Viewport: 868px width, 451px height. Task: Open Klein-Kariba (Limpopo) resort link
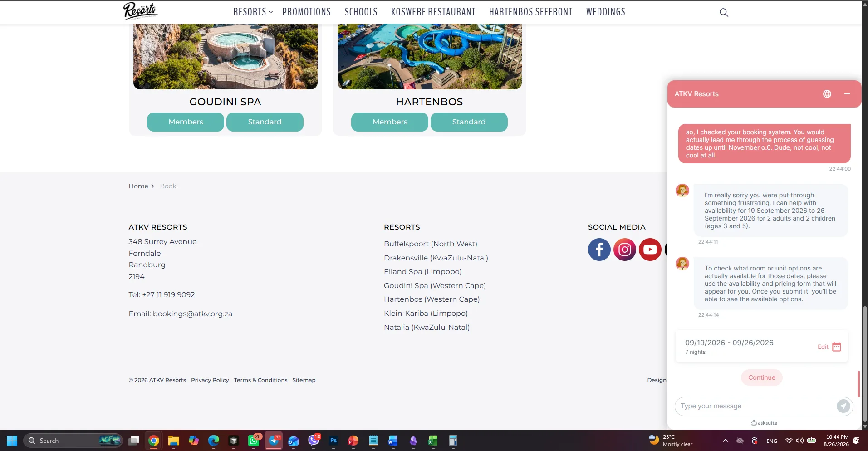[x=426, y=313]
